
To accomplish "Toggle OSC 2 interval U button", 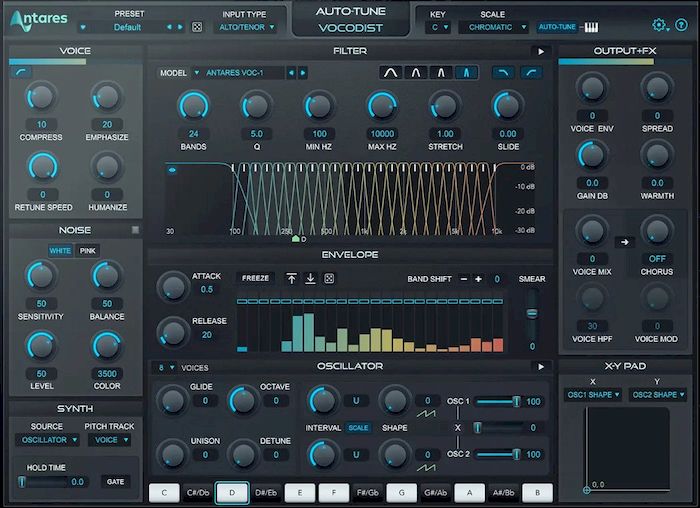I will (356, 454).
